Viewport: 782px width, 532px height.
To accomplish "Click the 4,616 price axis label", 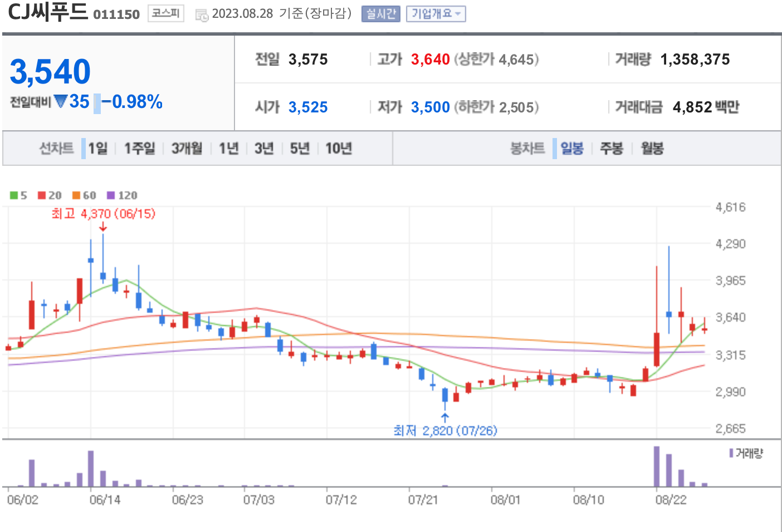I will pos(730,208).
